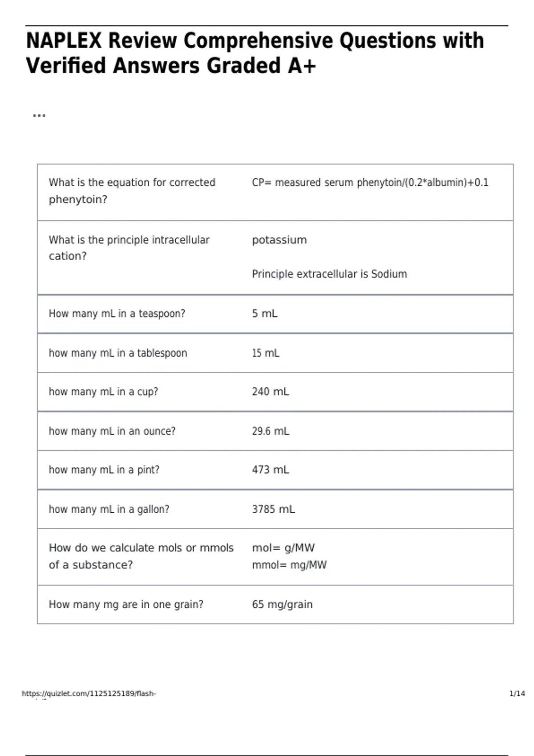This screenshot has width=534, height=756.
Task: Click 'Principle extracellular is Sodium' note
Action: click(329, 274)
